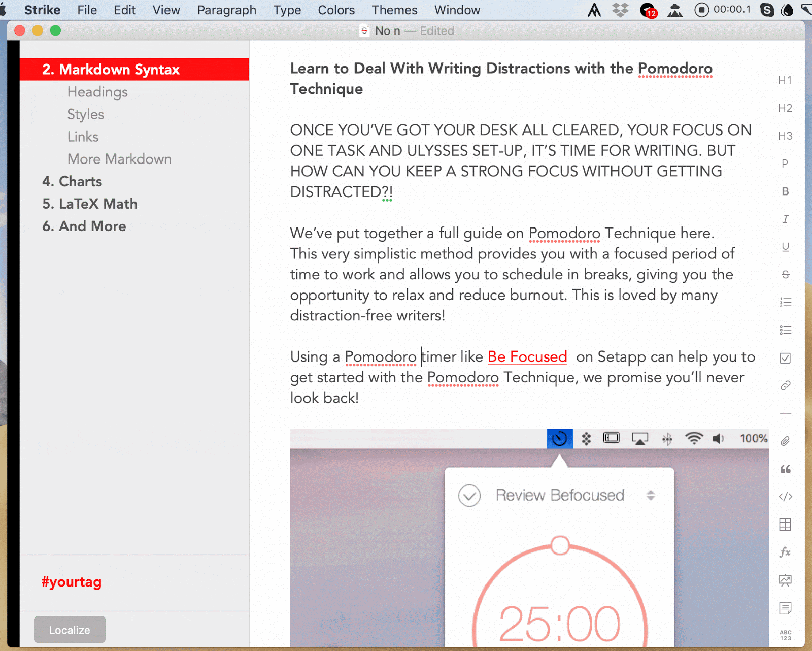Click the Localize button

point(70,630)
